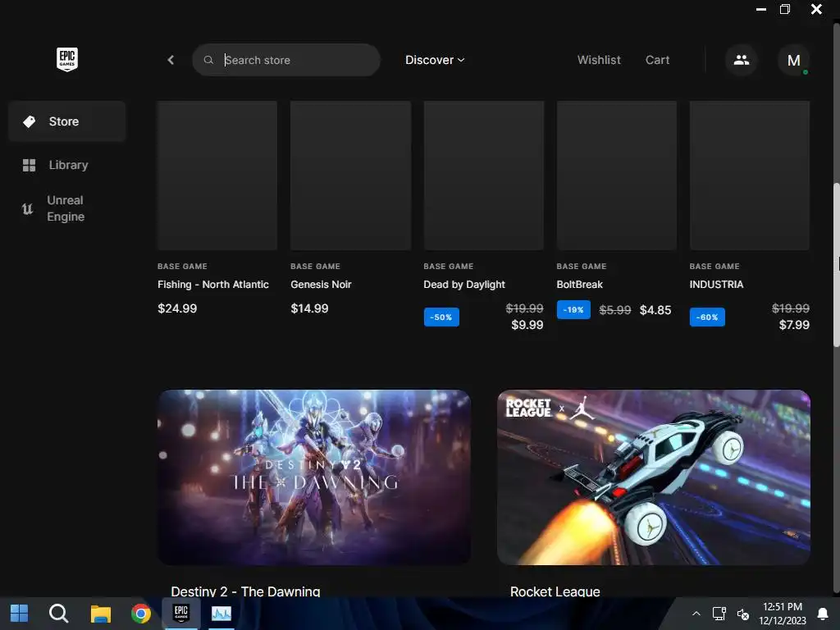Minimize the Epic Games window
The width and height of the screenshot is (840, 630).
760,9
